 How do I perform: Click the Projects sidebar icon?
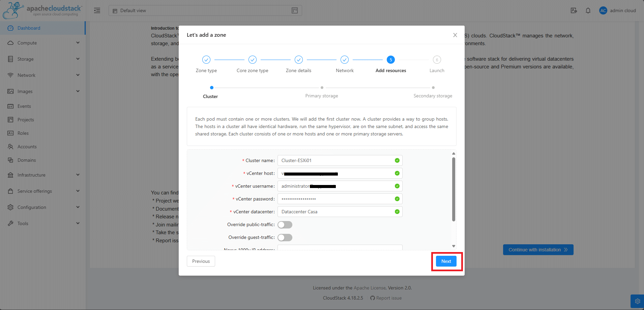(x=10, y=120)
